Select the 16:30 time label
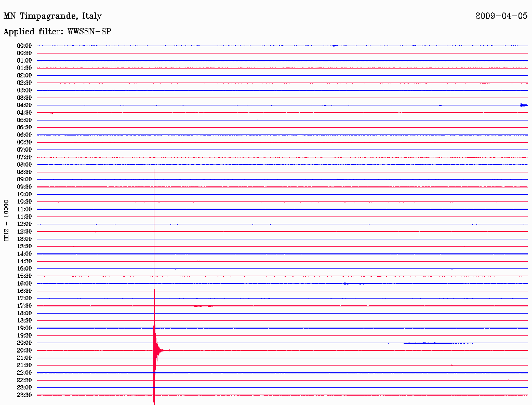The height and width of the screenshot is (405, 532). click(24, 291)
